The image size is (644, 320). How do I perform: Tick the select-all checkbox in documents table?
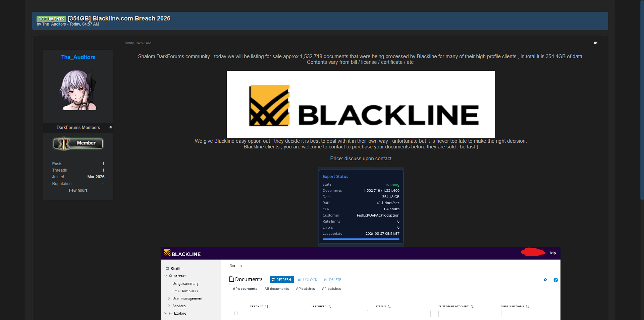(236, 313)
